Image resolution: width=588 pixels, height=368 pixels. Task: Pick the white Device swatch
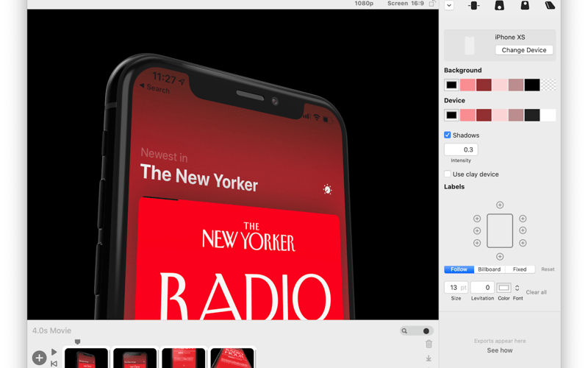pos(548,115)
